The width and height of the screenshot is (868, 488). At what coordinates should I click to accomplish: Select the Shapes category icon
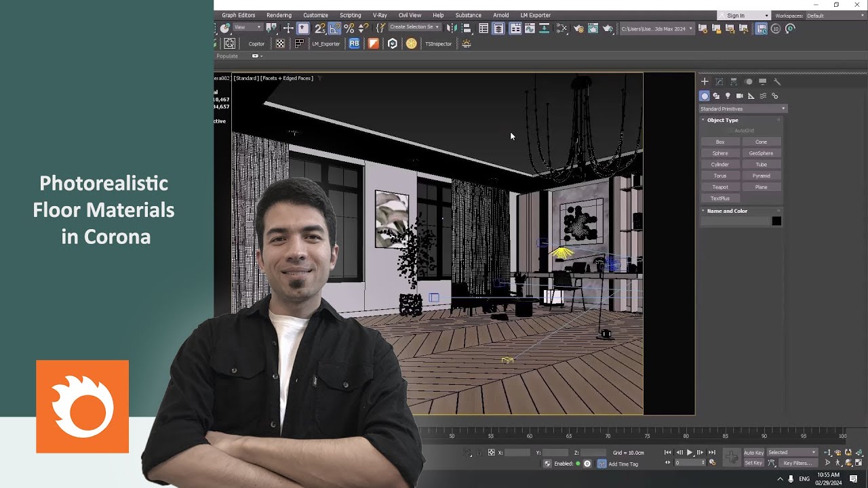(x=716, y=96)
